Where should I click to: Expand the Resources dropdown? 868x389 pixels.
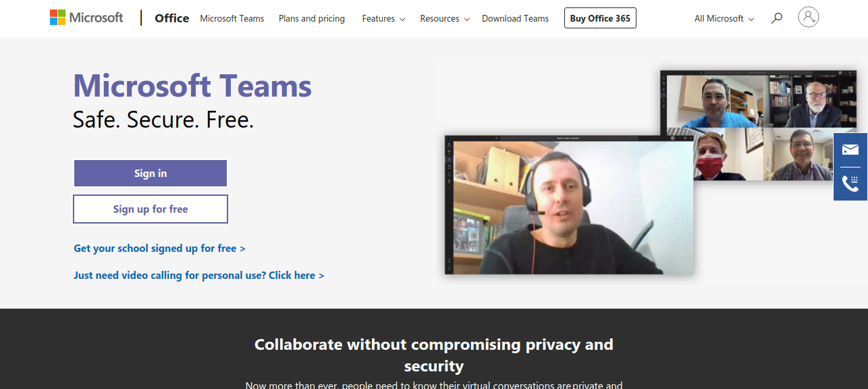445,18
